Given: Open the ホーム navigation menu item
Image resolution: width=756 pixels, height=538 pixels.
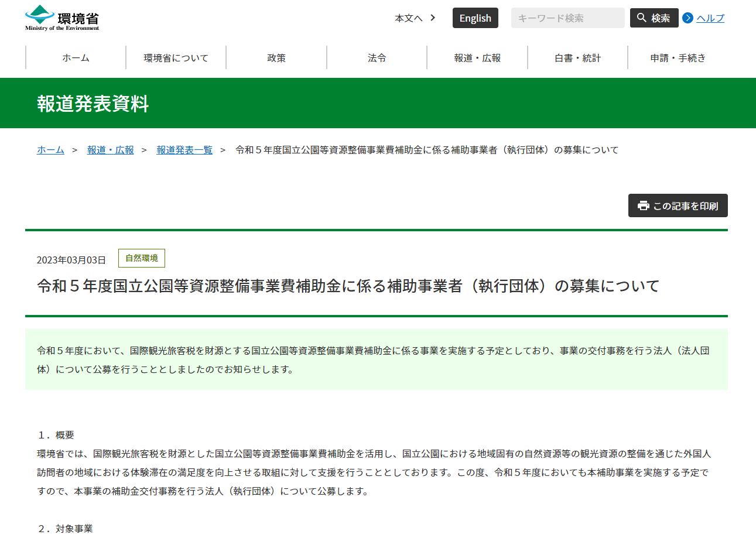Looking at the screenshot, I should point(76,58).
